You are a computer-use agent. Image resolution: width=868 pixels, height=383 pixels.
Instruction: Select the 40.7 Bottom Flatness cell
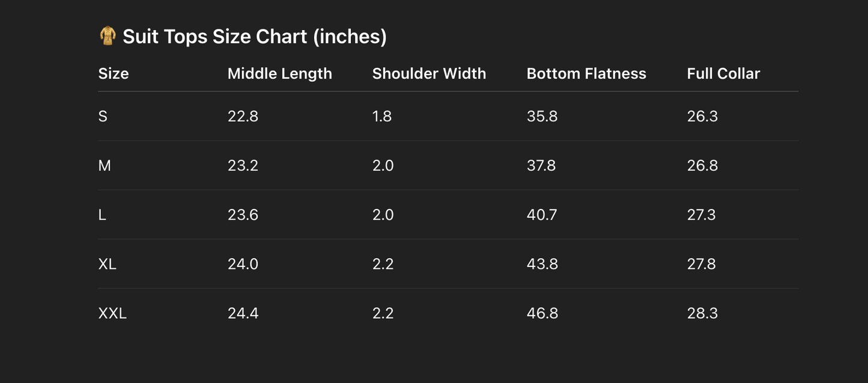point(542,214)
